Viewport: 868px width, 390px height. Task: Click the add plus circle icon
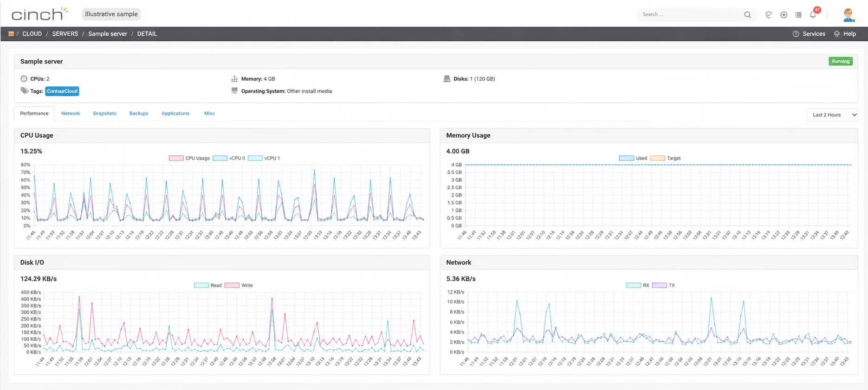784,14
